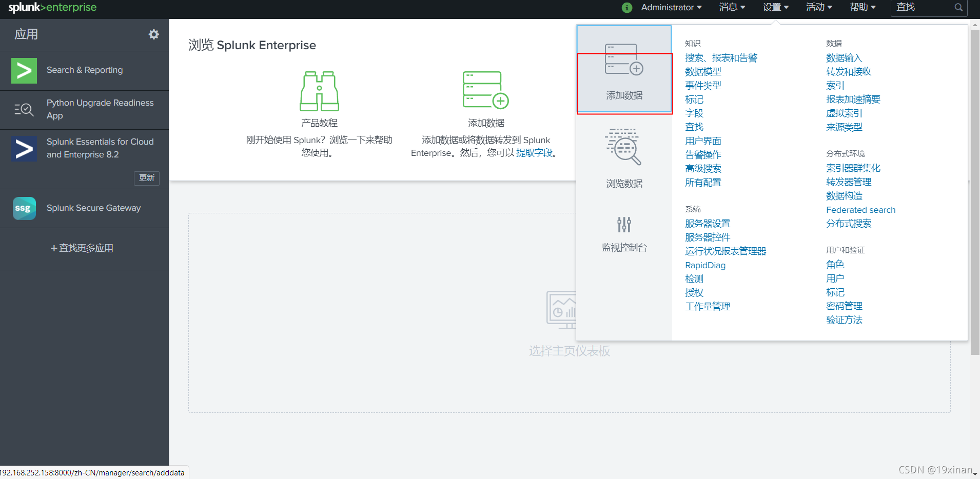Click the 浏览数据 magnifier icon
Screen dimensions: 980x479
[x=624, y=147]
